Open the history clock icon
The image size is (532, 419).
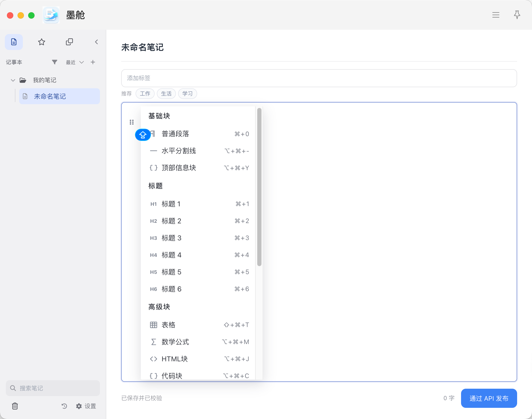point(64,406)
